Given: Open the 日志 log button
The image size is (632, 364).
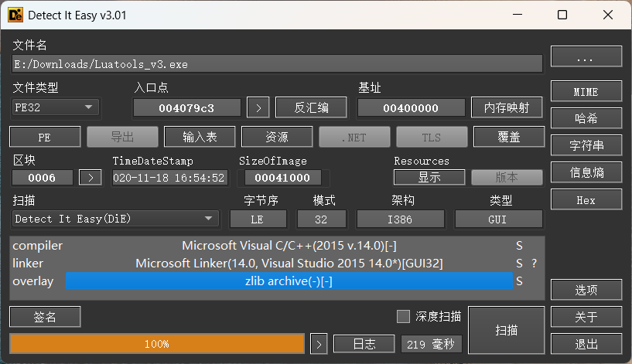Looking at the screenshot, I should tap(364, 344).
